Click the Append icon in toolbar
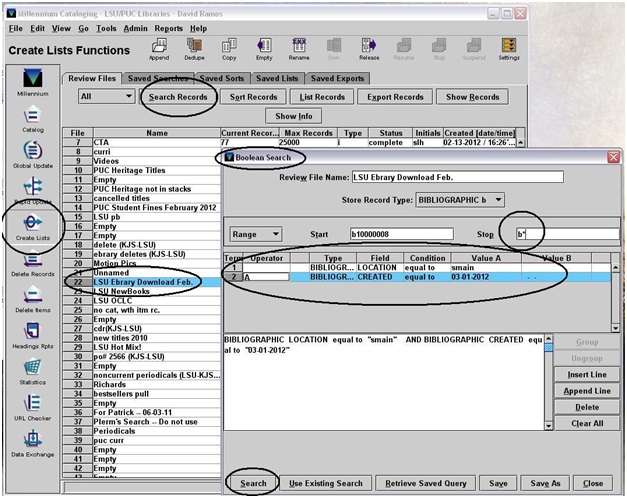Screen dimensions: 627x498 pos(161,50)
